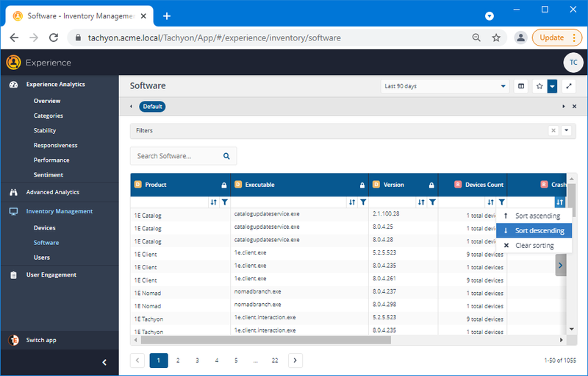
Task: Open a new browser tab
Action: coord(167,15)
